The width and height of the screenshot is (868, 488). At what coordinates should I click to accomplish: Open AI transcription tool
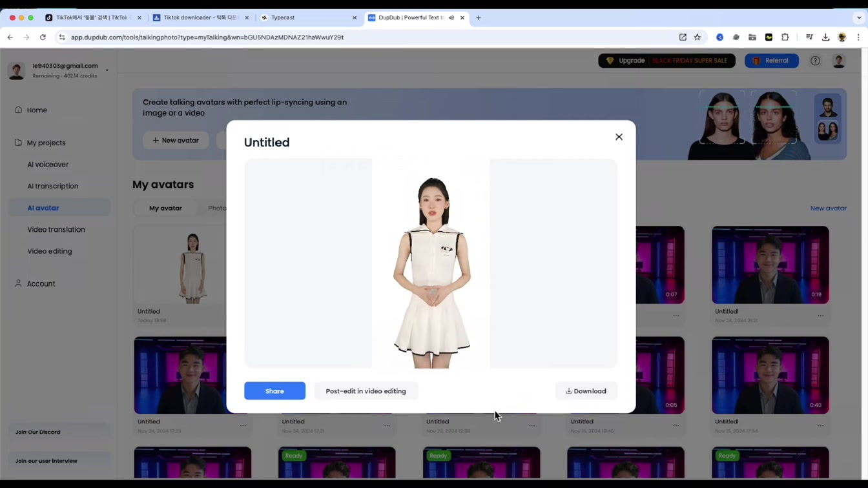point(53,186)
